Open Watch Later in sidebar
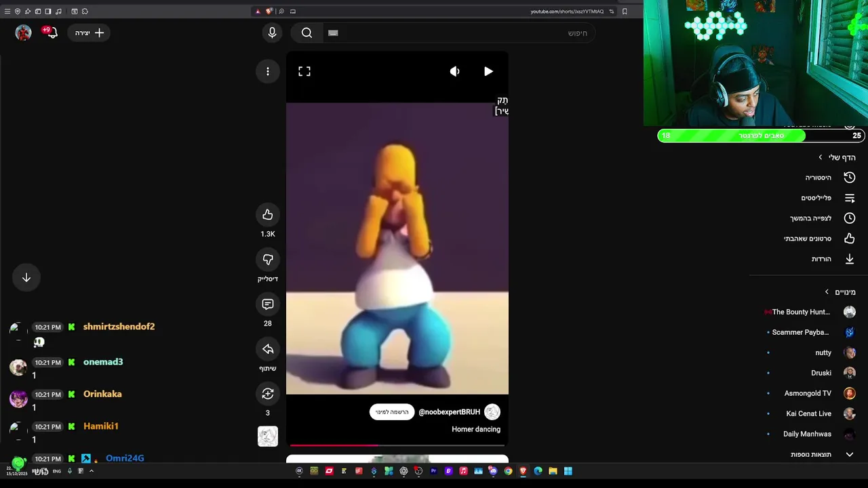Viewport: 868px width, 488px height. (x=823, y=218)
